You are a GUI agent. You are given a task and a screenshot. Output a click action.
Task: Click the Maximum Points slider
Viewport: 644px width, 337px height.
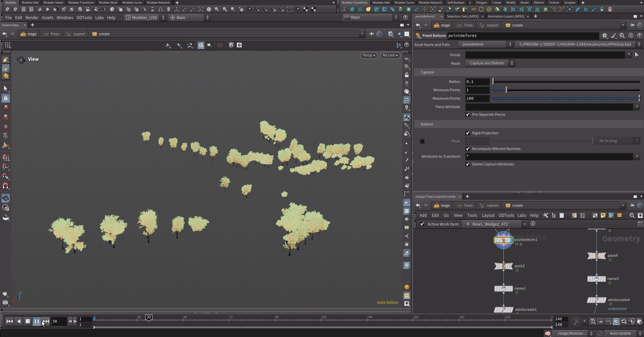(565, 98)
